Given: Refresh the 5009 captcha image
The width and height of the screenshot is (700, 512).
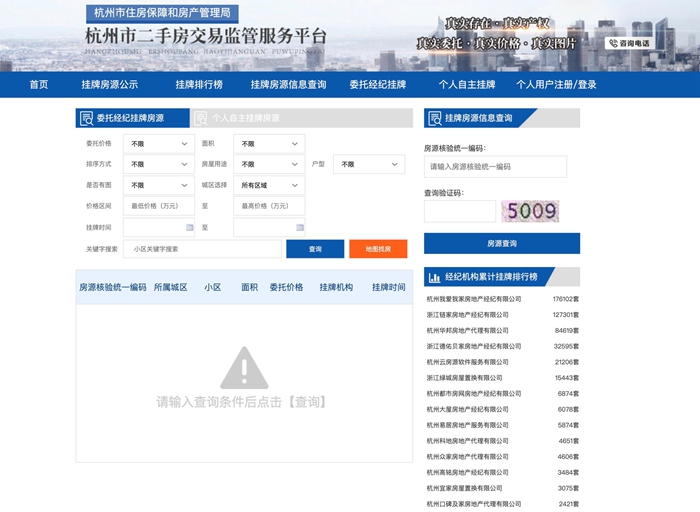Looking at the screenshot, I should pyautogui.click(x=530, y=211).
